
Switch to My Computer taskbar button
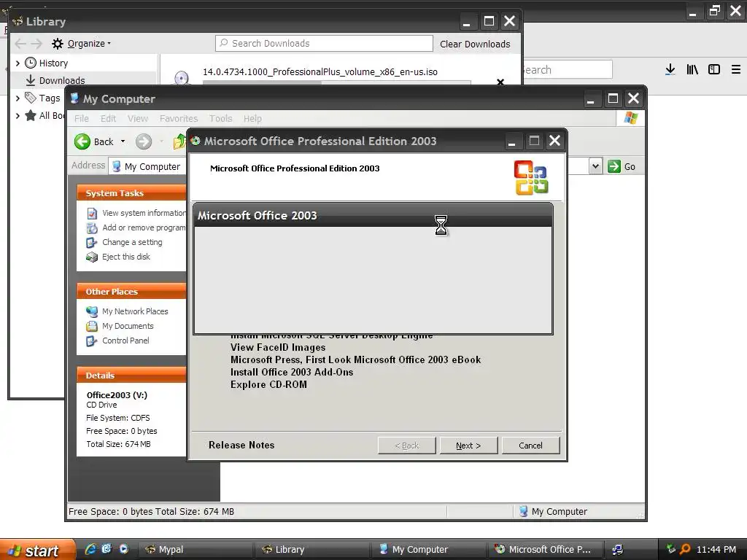tap(429, 550)
